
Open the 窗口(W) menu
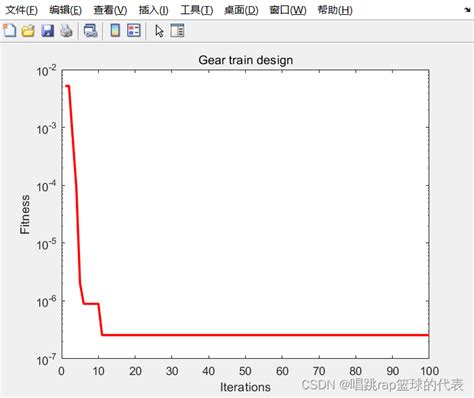288,10
